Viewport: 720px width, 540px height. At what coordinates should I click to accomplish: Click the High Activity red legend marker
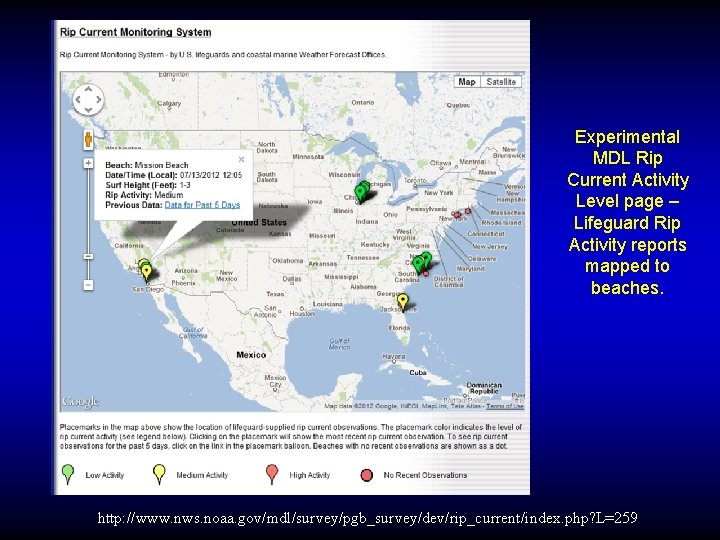click(272, 474)
